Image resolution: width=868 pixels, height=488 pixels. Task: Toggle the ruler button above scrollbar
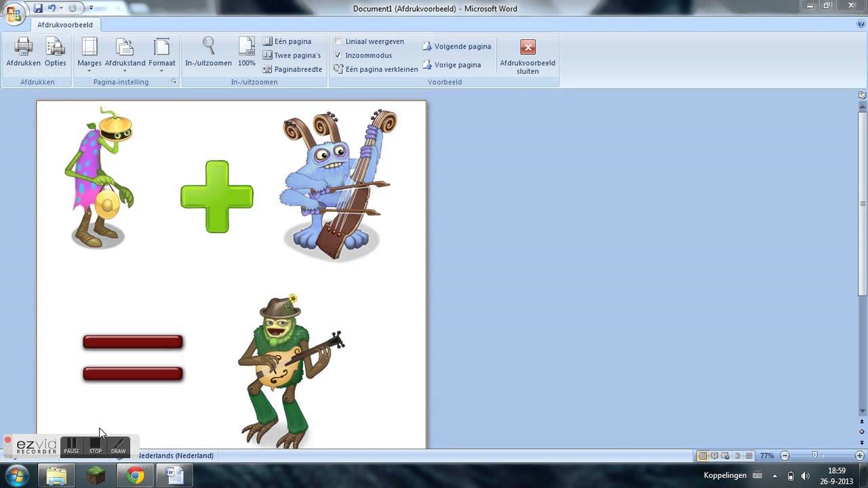[x=863, y=96]
